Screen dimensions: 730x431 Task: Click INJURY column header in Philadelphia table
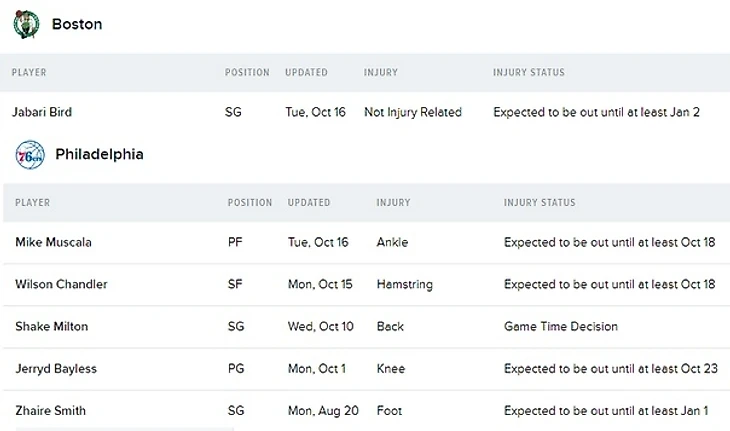click(393, 203)
